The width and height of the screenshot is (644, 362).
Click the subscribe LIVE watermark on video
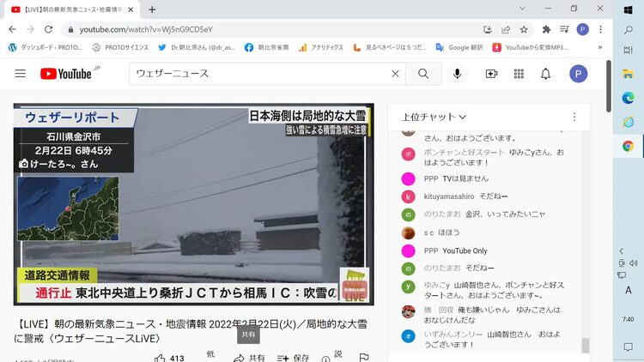355,285
